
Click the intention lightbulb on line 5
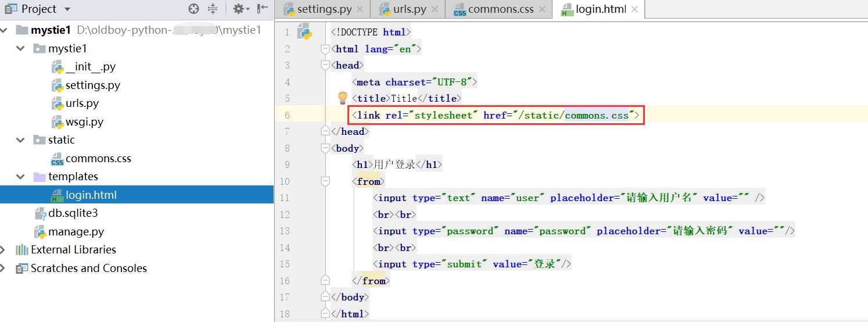343,98
